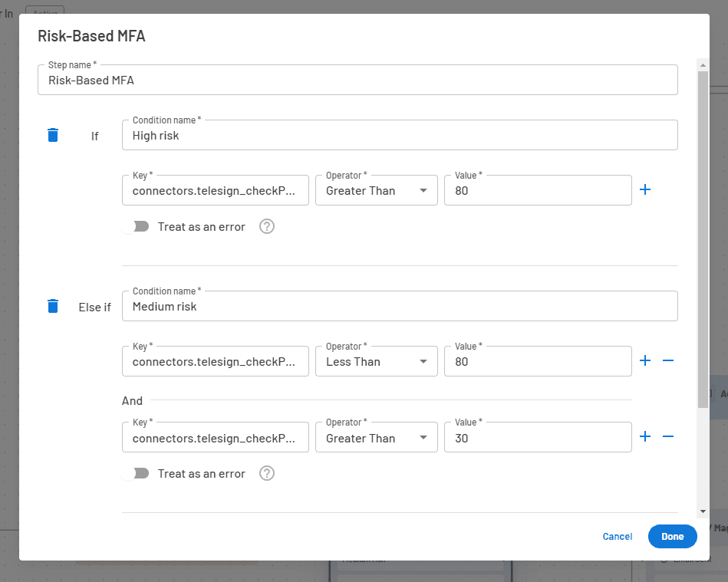This screenshot has width=728, height=582.
Task: Click the Step name input field
Action: point(357,80)
